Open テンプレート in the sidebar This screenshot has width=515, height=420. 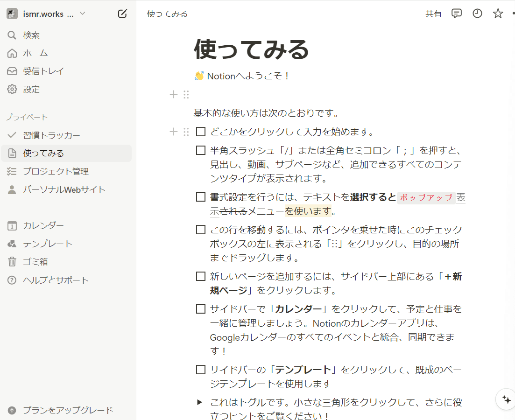tap(66, 244)
